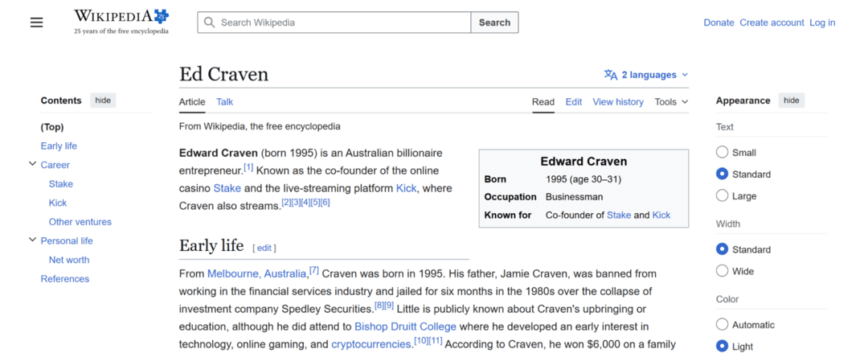Open Kick link in infobox
This screenshot has width=868, height=353.
click(x=661, y=215)
